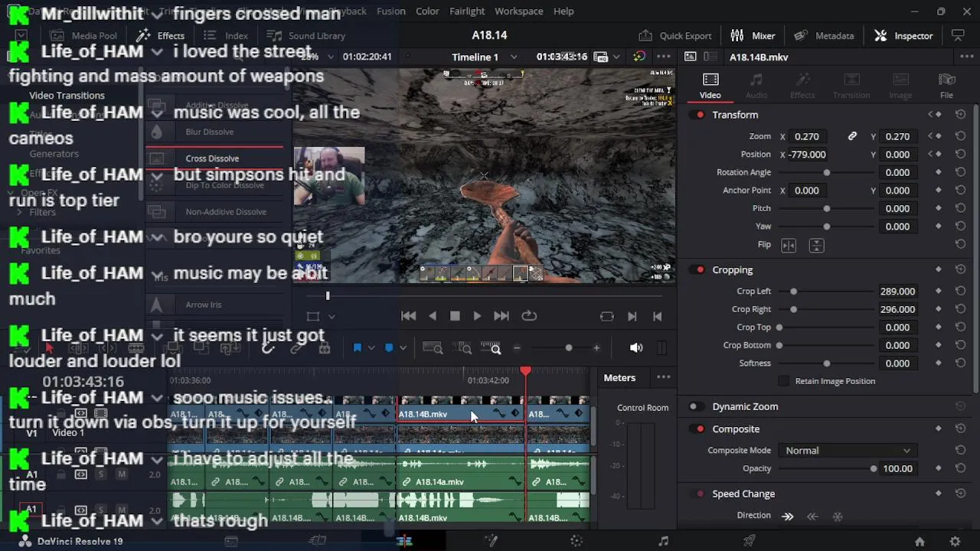Open the marker color dropdown arrow
This screenshot has width=980, height=551.
pyautogui.click(x=403, y=348)
